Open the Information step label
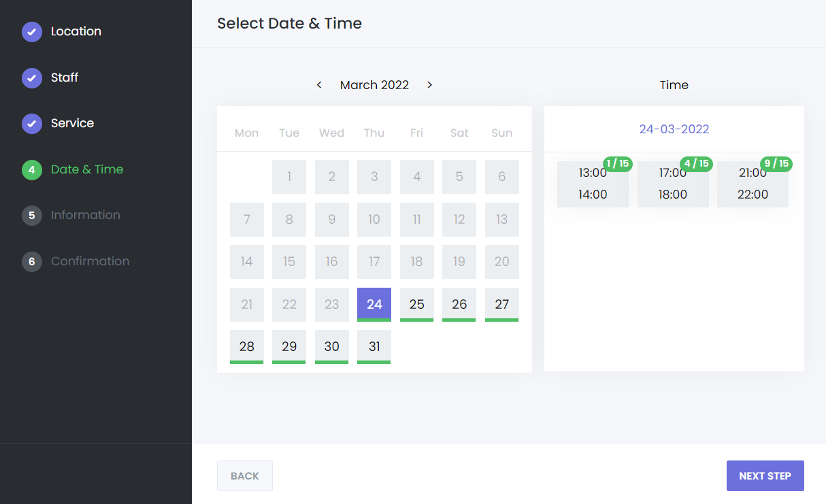Screen dimensions: 826x504 85,215
